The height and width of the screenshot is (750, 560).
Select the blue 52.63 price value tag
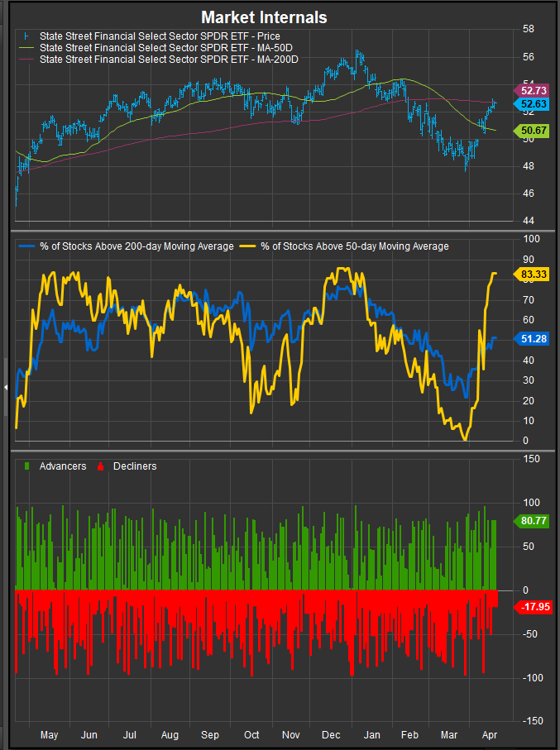click(532, 104)
